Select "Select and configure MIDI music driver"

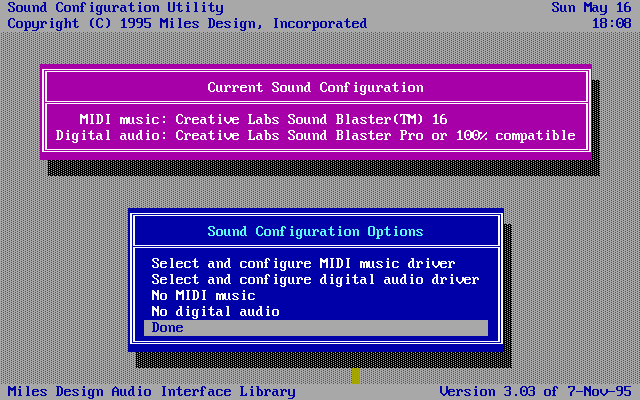[x=303, y=264]
